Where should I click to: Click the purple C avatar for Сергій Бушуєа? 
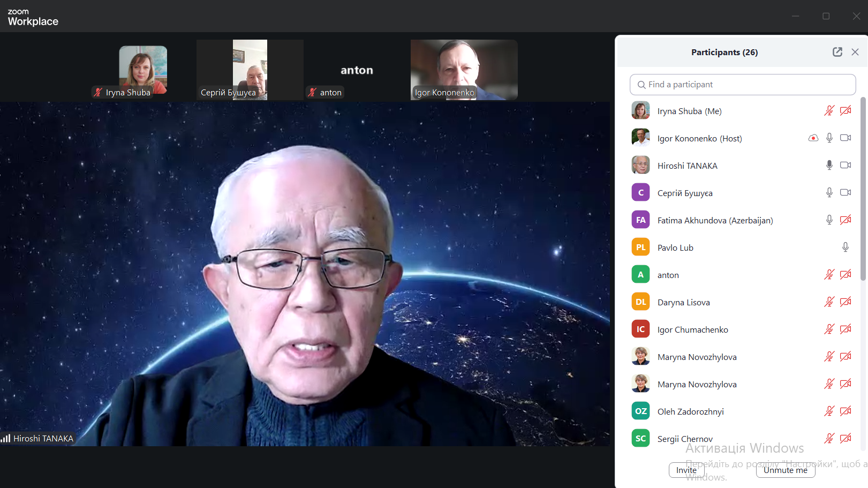(x=640, y=192)
